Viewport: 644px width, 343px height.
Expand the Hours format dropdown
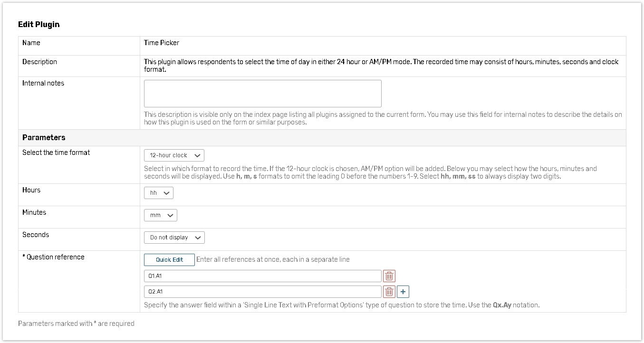pyautogui.click(x=159, y=193)
